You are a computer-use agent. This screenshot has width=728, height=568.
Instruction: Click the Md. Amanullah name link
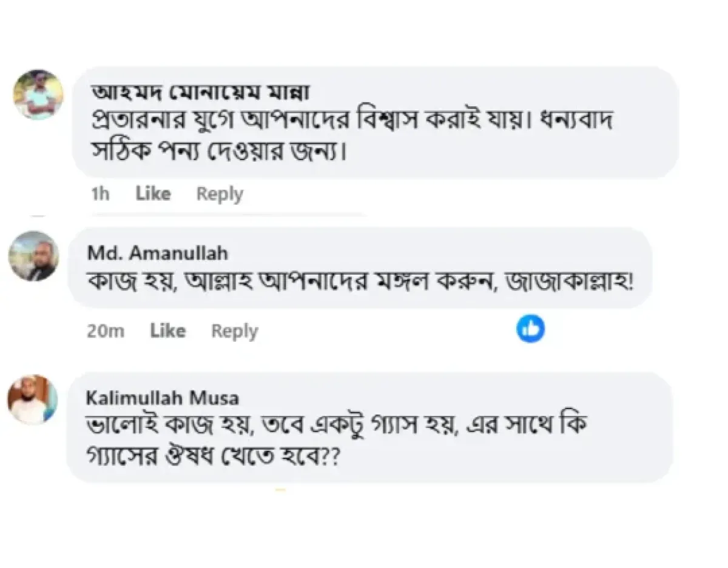(x=158, y=252)
